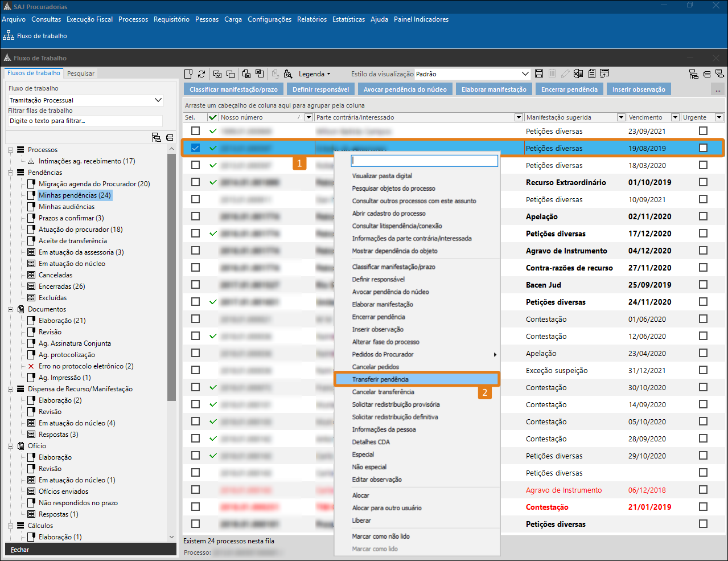Click the search magnifier icon beside Legenda
Image resolution: width=728 pixels, height=561 pixels.
[x=288, y=74]
